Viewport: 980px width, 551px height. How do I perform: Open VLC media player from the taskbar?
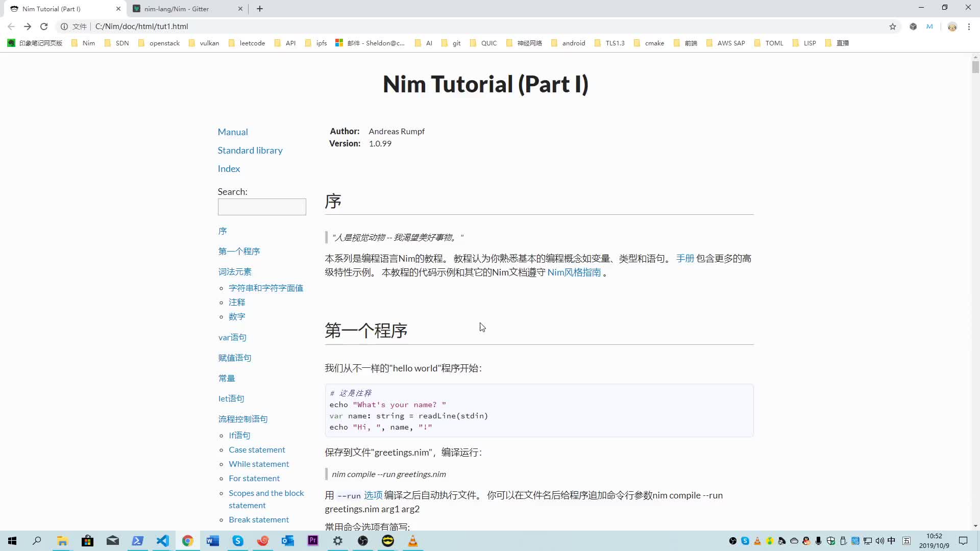[x=412, y=541]
